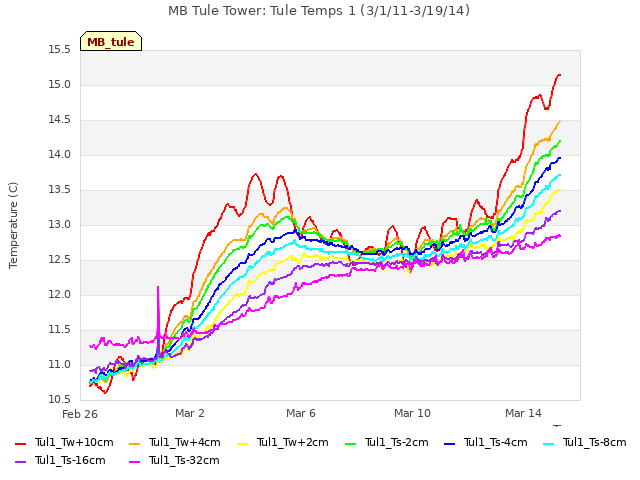
Task: Click the 14.0 y-axis tick label
Action: point(60,155)
